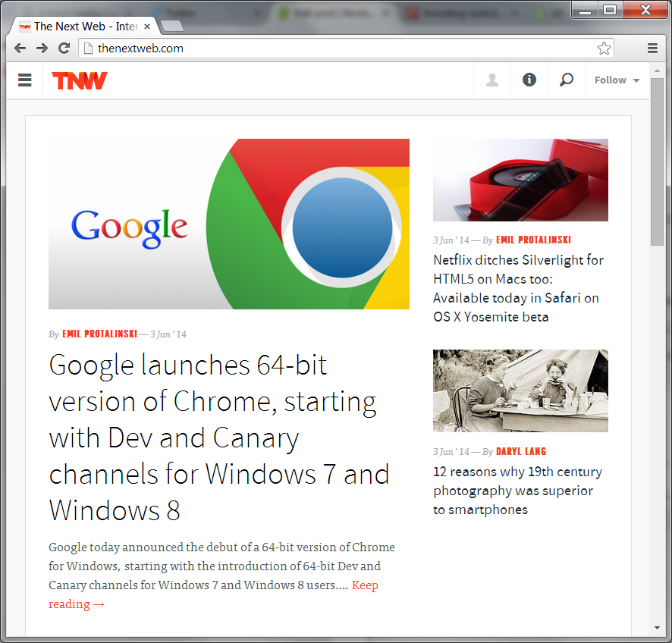
Task: Click the page scrollbar thumb
Action: [x=657, y=162]
